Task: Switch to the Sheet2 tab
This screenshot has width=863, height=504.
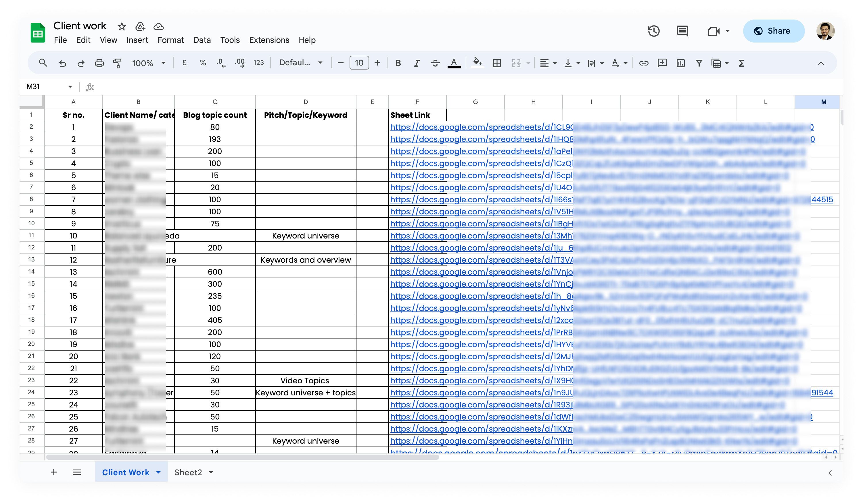Action: coord(188,472)
